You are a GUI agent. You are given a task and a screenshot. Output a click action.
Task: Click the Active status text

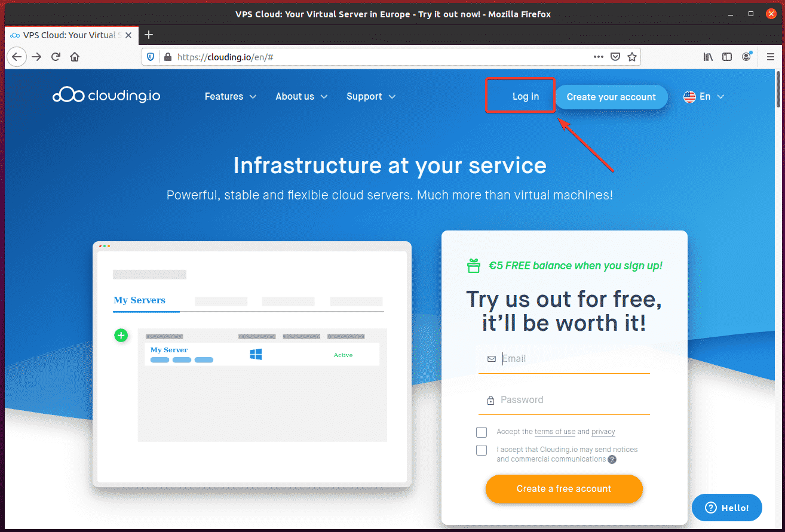point(343,355)
